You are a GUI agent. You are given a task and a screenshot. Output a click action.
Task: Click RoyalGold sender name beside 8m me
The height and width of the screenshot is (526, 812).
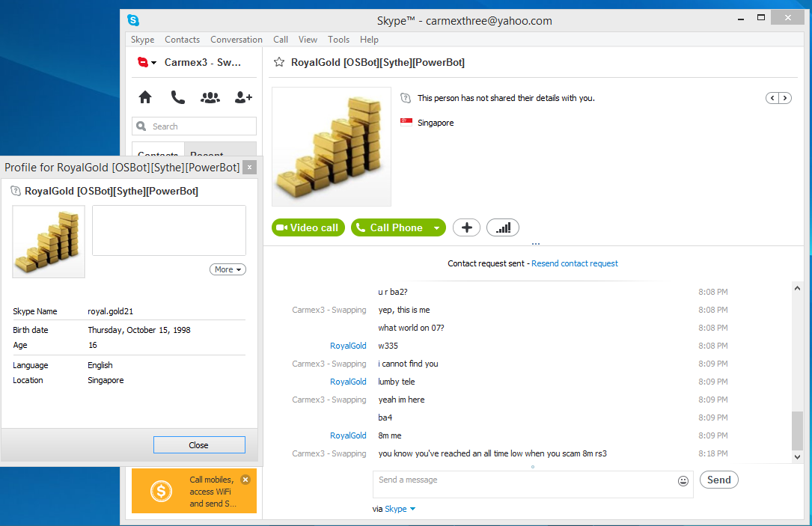click(x=348, y=435)
